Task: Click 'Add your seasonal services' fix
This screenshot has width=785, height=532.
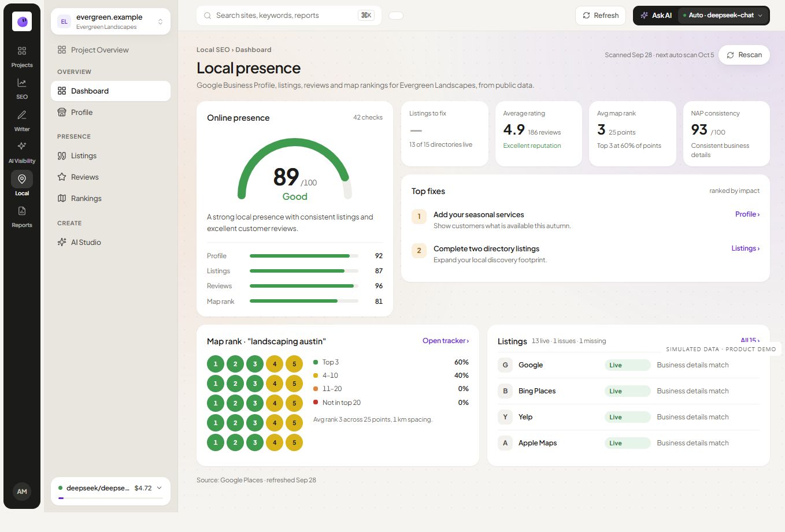Action: click(x=479, y=214)
